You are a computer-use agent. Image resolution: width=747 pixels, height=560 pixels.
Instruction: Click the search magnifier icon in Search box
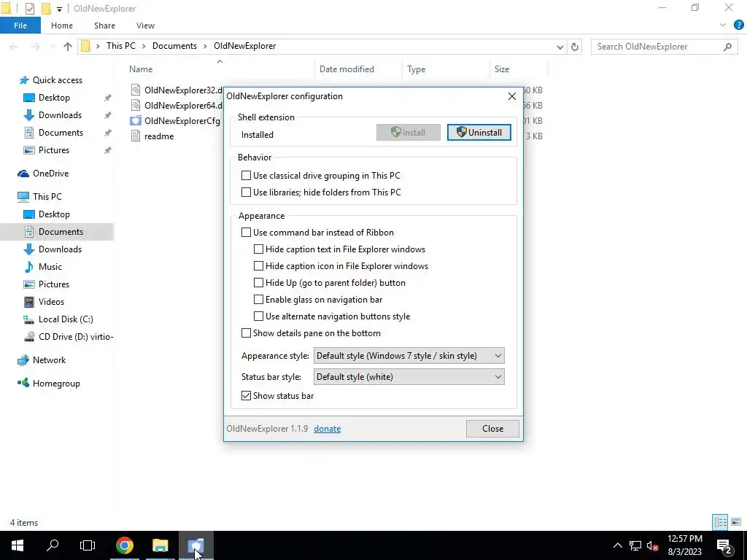(727, 47)
